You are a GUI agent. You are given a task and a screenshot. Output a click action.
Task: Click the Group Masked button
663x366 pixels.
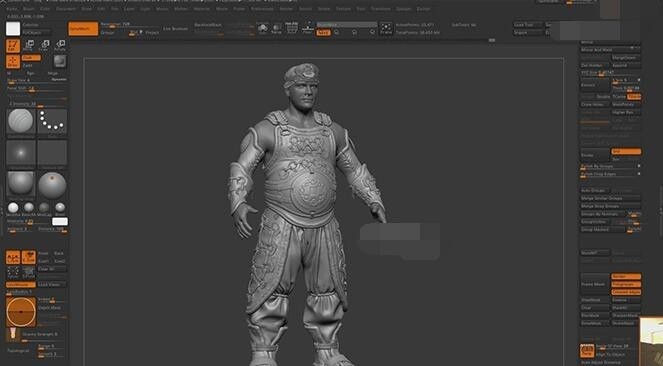click(x=603, y=229)
